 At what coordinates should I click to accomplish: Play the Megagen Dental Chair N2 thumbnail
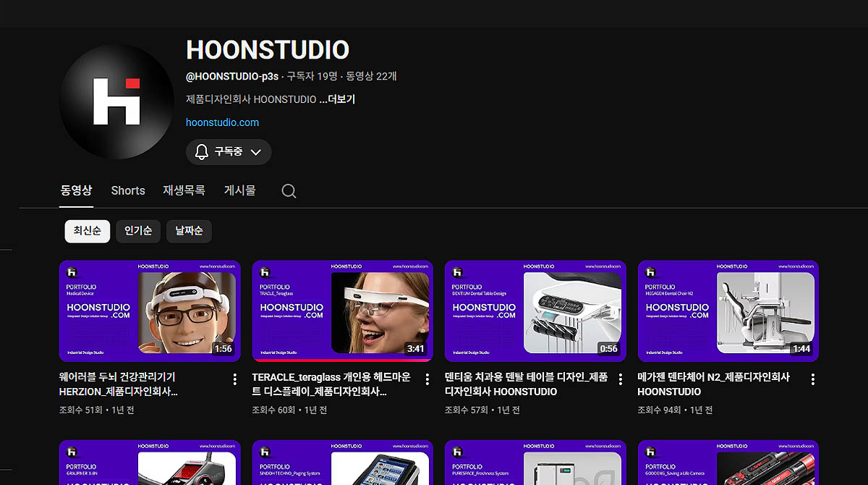pos(728,311)
